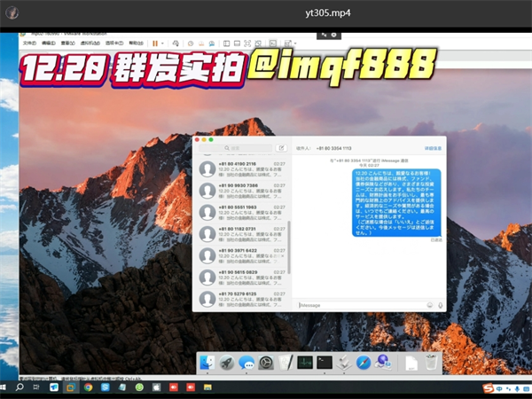532x399 pixels.
Task: Open Terminal from the dock
Action: click(325, 363)
